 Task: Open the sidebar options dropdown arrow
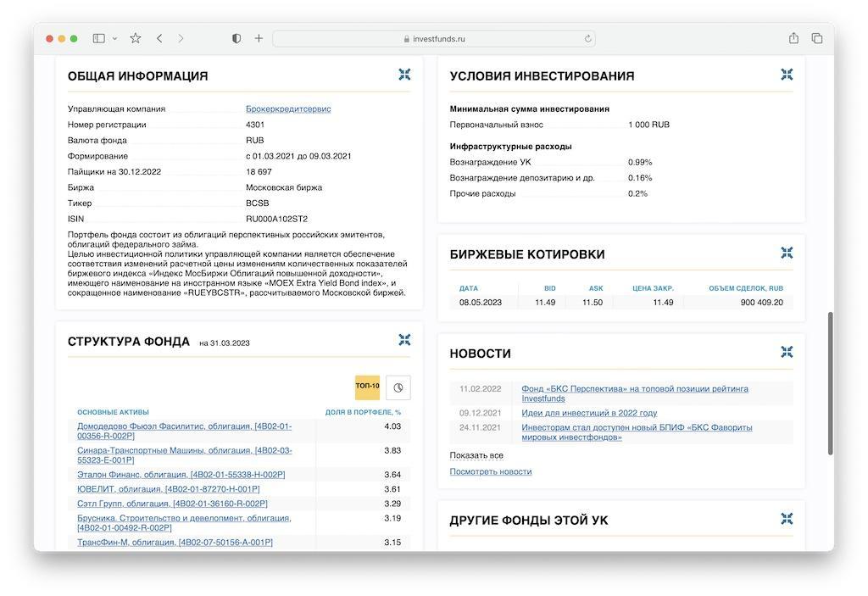[x=115, y=39]
